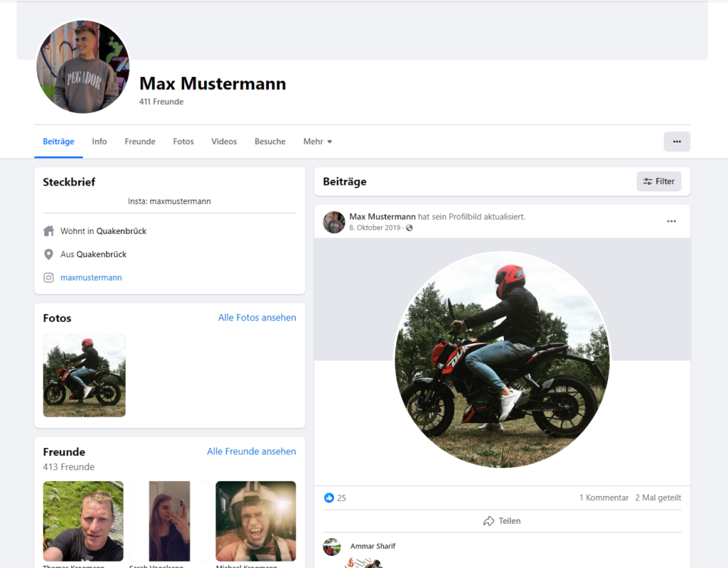Image resolution: width=728 pixels, height=568 pixels.
Task: Click the 411 Freunde count under name
Action: 161,102
